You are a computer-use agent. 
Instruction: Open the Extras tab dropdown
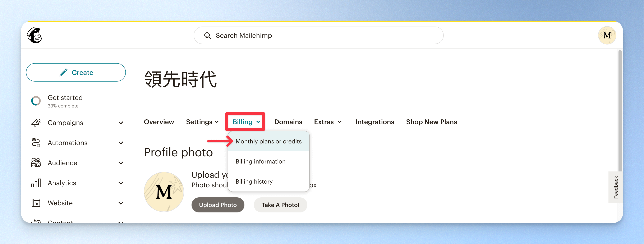pyautogui.click(x=328, y=122)
